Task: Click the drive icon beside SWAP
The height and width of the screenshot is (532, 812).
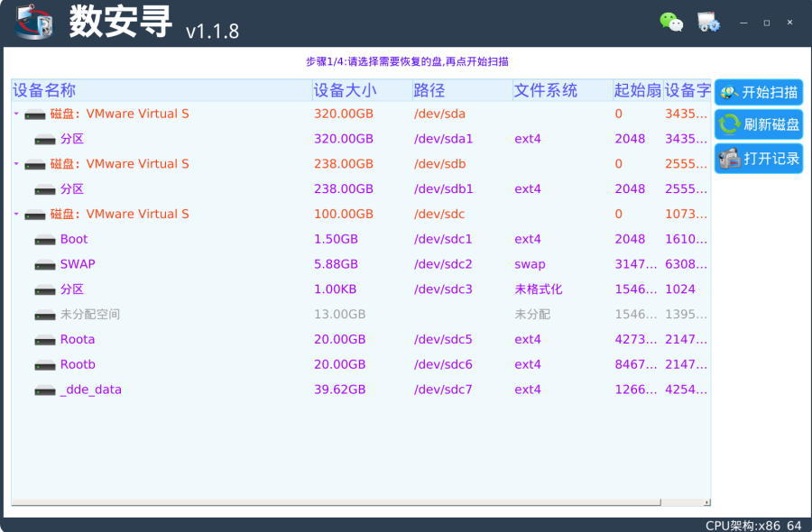Action: (45, 265)
